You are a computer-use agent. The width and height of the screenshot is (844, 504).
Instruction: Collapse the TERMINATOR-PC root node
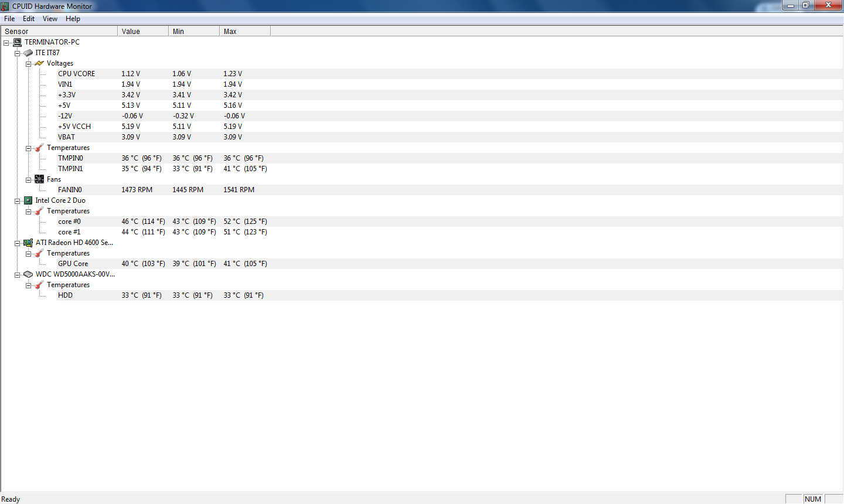[x=6, y=43]
